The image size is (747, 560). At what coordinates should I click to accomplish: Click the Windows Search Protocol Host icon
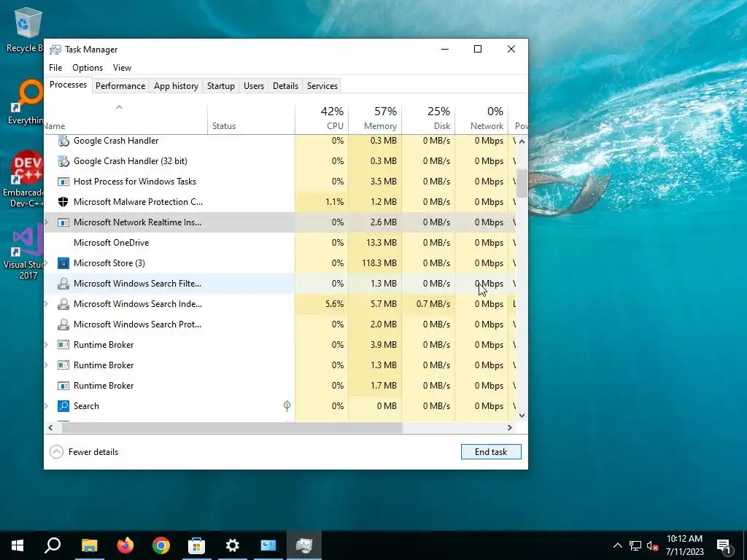pos(63,324)
